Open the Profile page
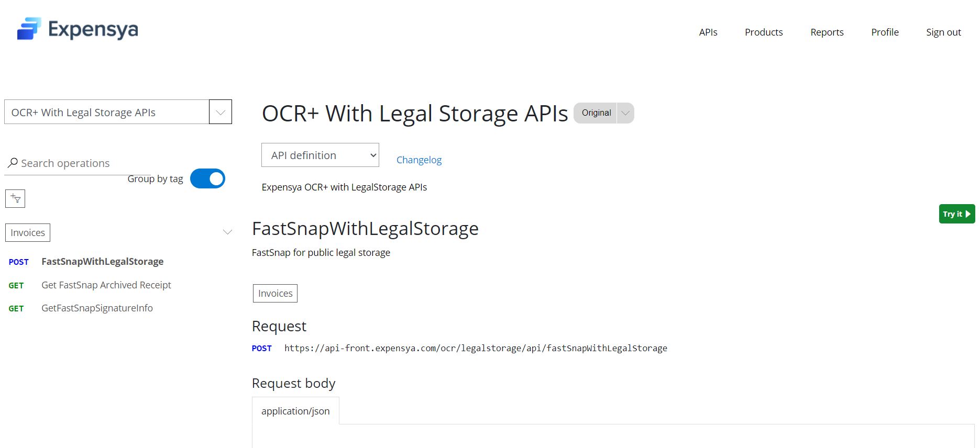 coord(885,32)
